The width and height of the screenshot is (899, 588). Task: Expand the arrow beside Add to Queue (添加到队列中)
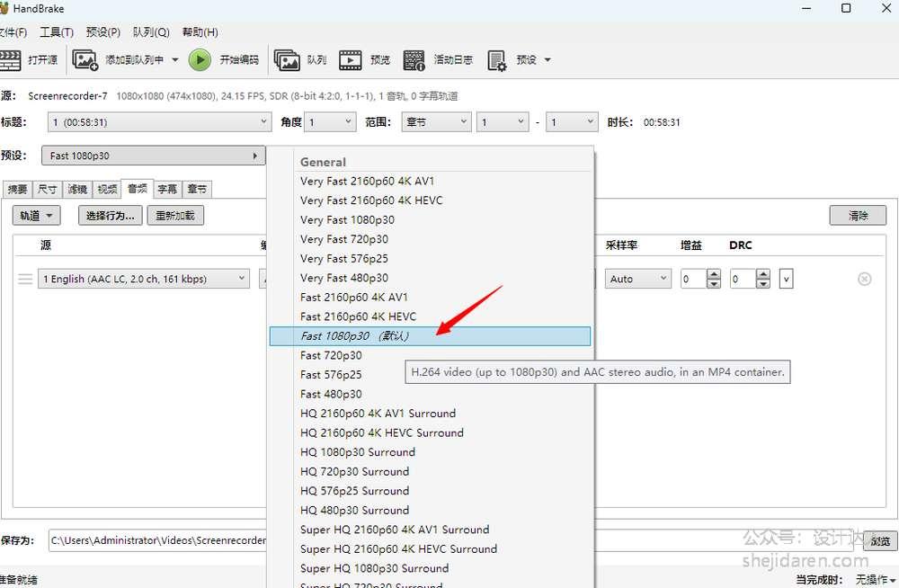tap(175, 59)
